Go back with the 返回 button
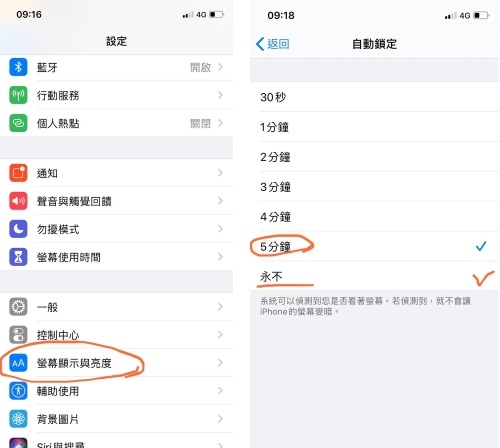This screenshot has width=500, height=448. point(272,44)
